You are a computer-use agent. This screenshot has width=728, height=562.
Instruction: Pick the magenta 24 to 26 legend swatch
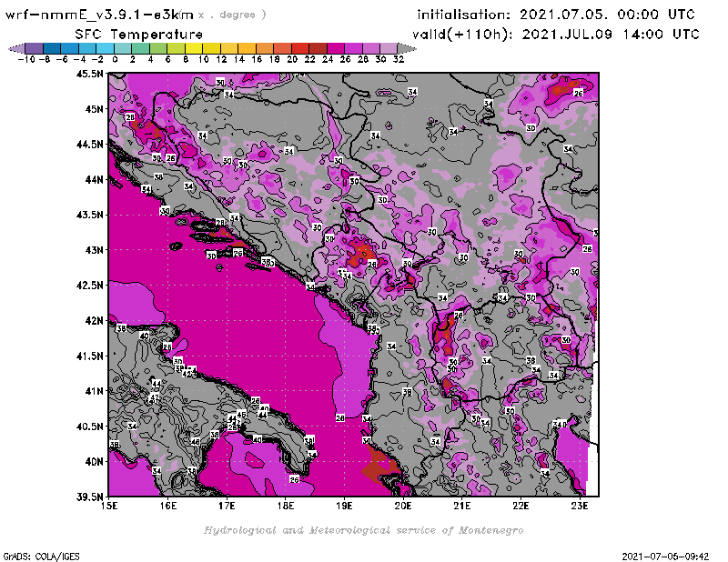335,48
